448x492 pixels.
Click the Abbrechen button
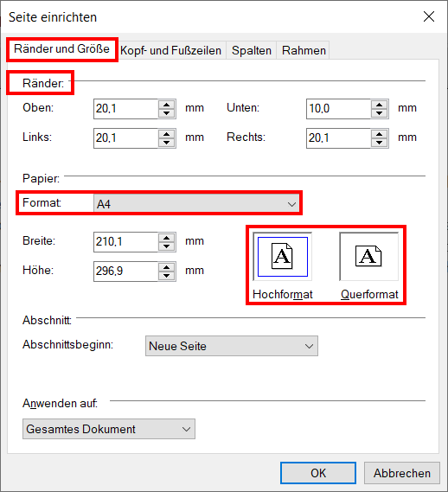402,473
